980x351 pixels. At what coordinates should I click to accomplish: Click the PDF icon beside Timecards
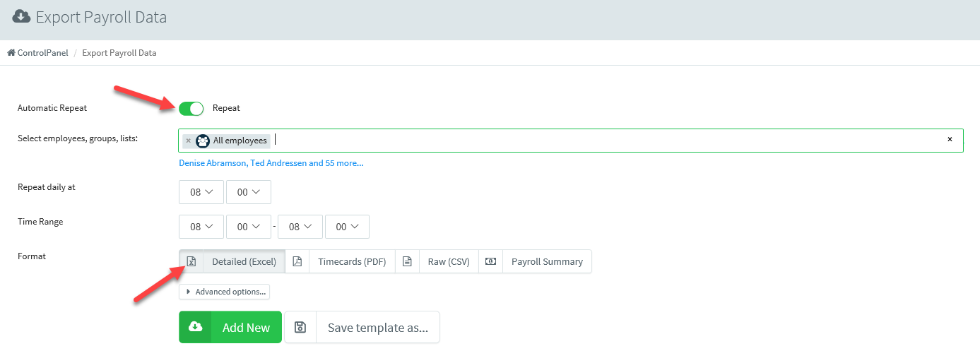tap(297, 261)
